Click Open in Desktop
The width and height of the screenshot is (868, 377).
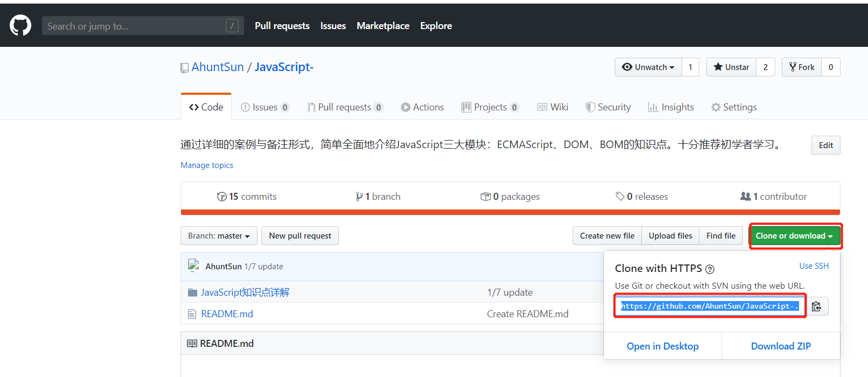click(663, 346)
